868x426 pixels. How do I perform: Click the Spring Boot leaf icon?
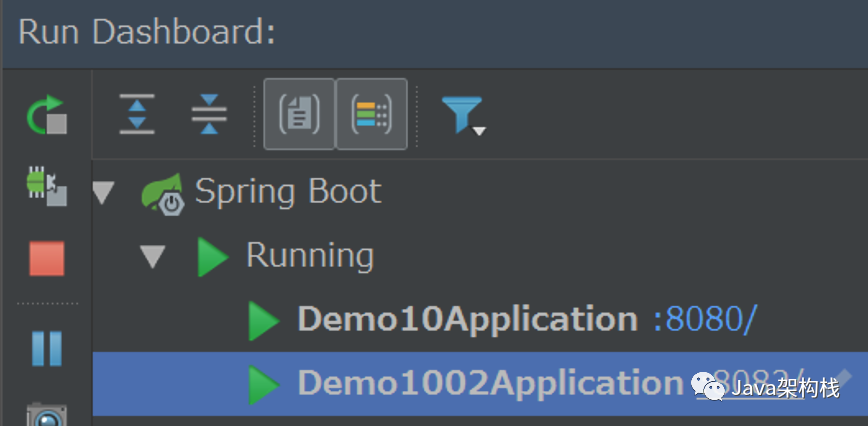click(162, 193)
